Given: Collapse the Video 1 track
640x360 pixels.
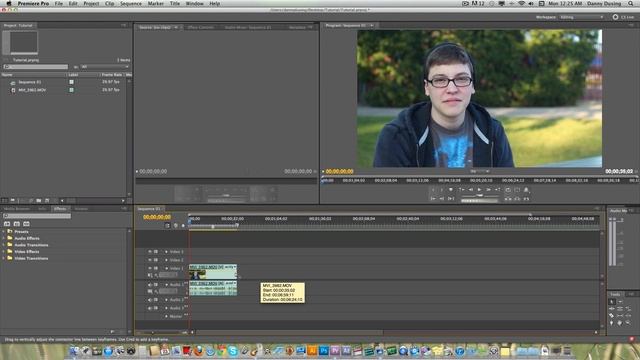Looking at the screenshot, I should coord(166,268).
